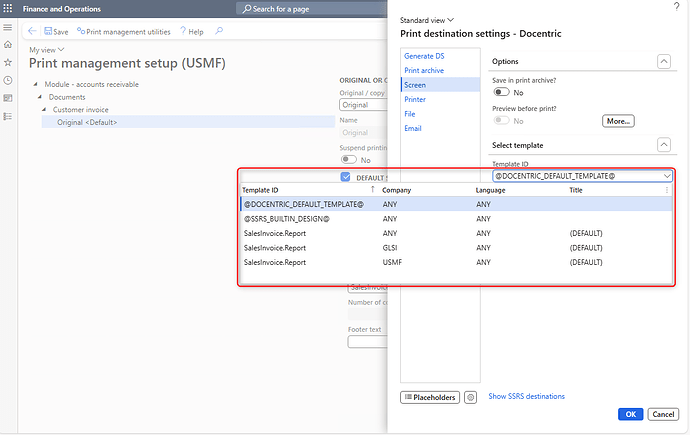Open Workspaces icon in left sidebar

8,98
